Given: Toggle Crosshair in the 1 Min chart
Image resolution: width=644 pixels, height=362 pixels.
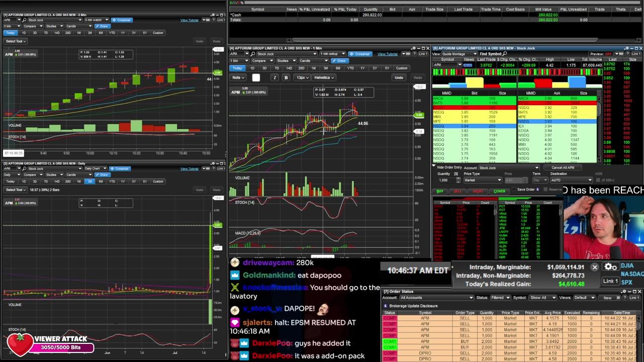Looking at the screenshot, I should tap(360, 54).
